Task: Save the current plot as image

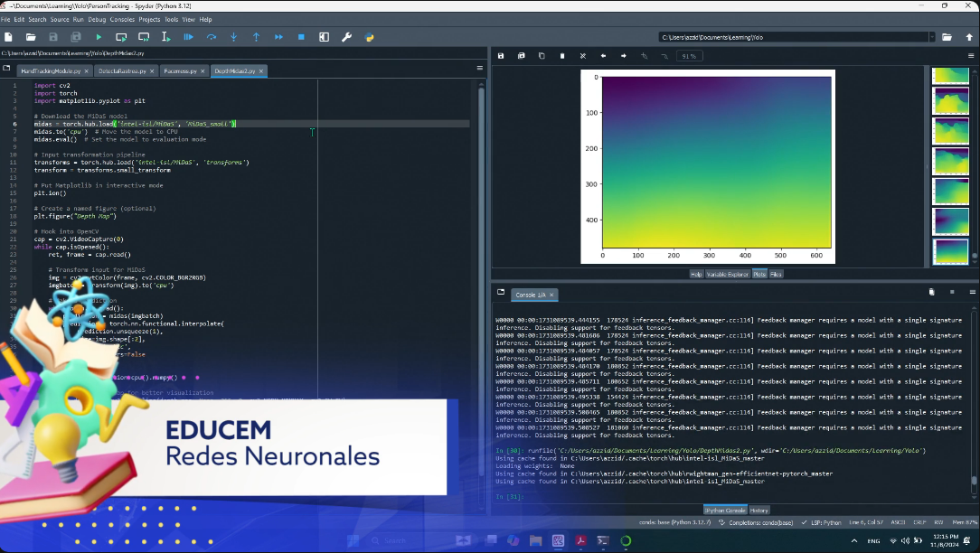Action: [x=501, y=56]
